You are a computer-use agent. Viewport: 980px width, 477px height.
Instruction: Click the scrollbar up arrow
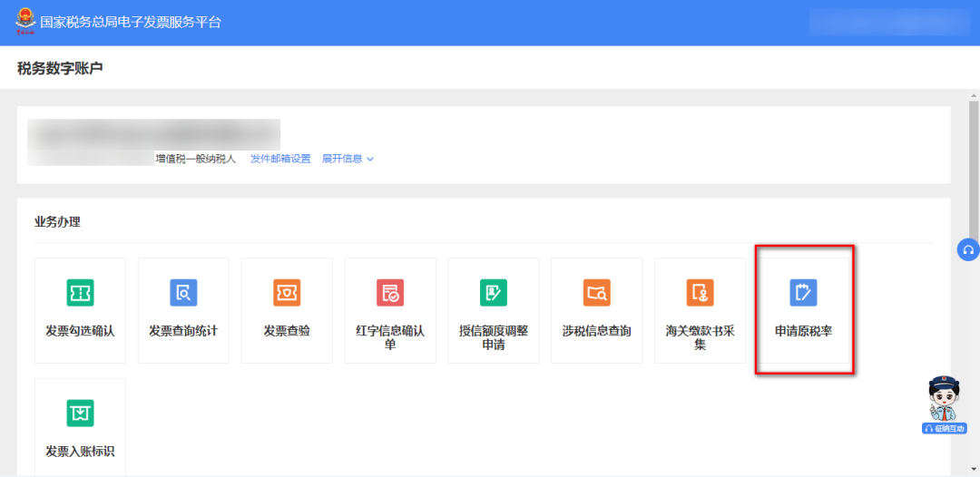pos(974,95)
